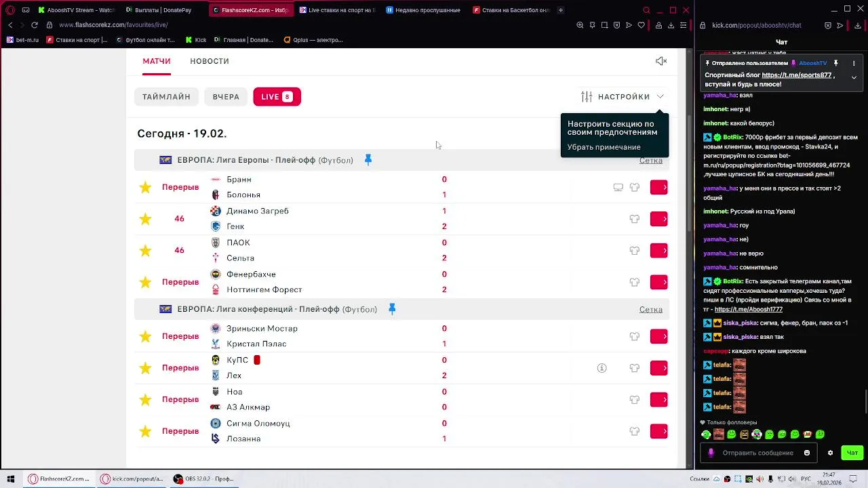This screenshot has height=488, width=868.
Task: Click info icon for КуПС vs Лех
Action: pyautogui.click(x=601, y=368)
